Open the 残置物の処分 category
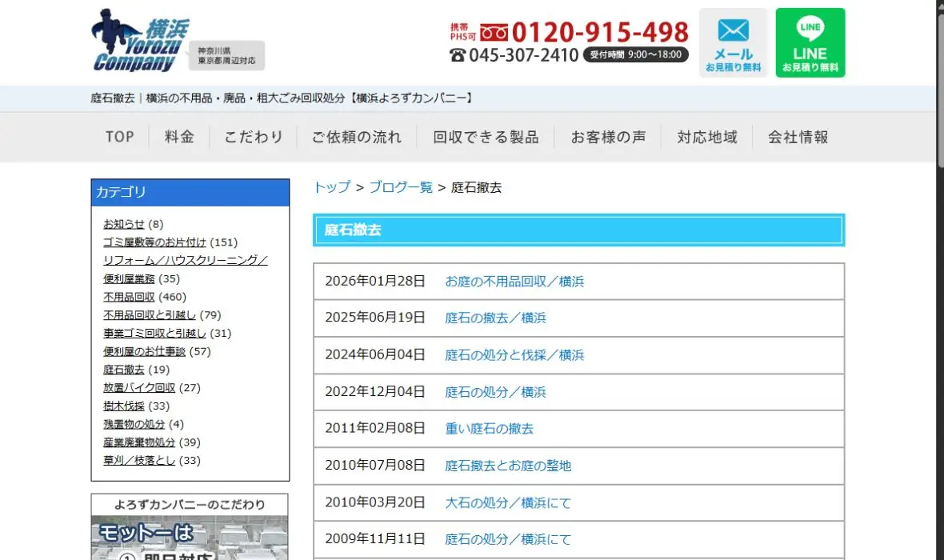Screen dimensions: 944x560 pos(134,424)
